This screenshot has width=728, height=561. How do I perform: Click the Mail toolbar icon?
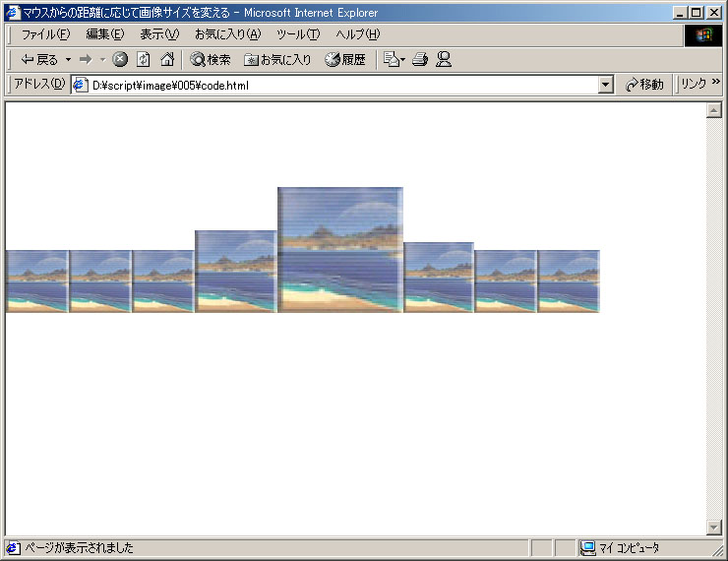pyautogui.click(x=394, y=59)
